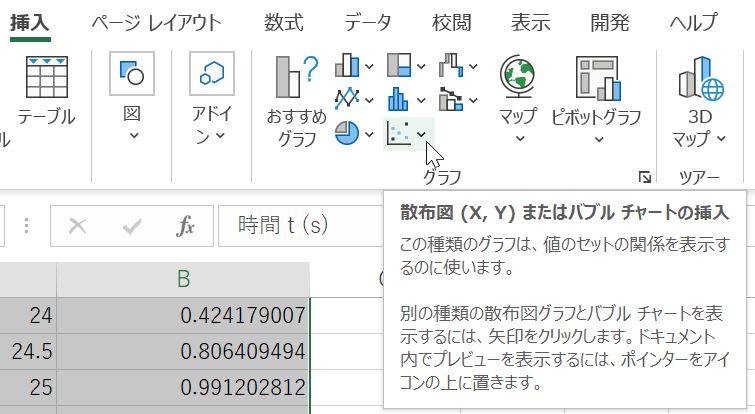Screen dimensions: 755x414
Task: Open the グラフ group dialog launcher
Action: [x=645, y=178]
